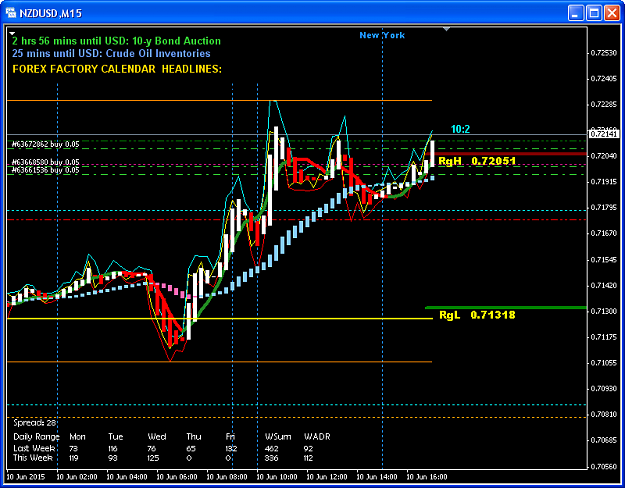Image resolution: width=625 pixels, height=488 pixels.
Task: Click the 'Tue' column header
Action: (116, 437)
